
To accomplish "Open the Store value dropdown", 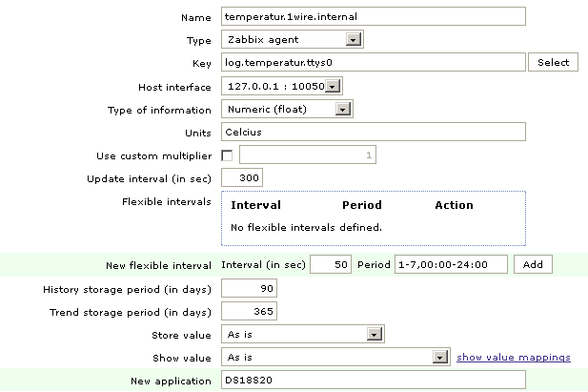I will click(301, 335).
